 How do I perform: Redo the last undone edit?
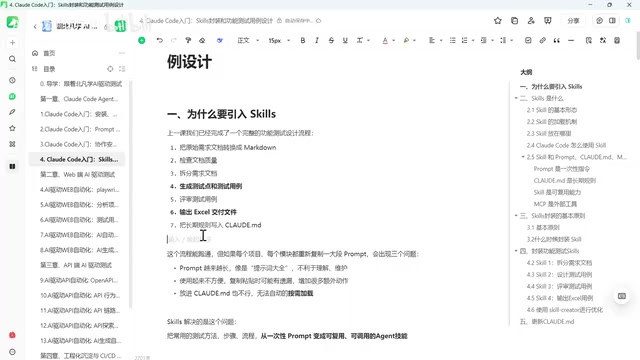coord(174,40)
